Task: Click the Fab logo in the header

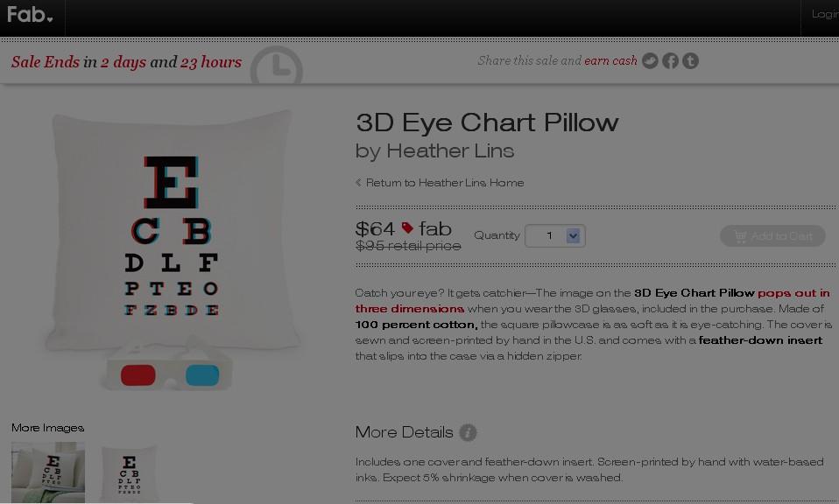Action: pos(27,14)
